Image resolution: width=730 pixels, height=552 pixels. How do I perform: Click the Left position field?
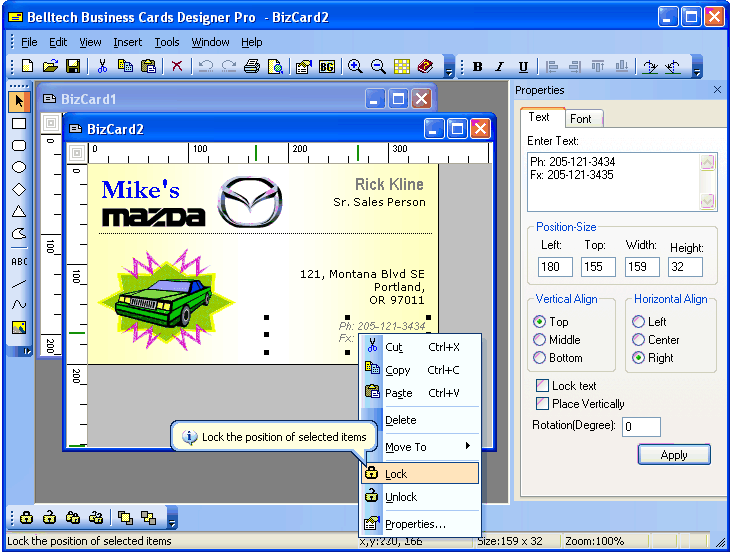click(555, 267)
